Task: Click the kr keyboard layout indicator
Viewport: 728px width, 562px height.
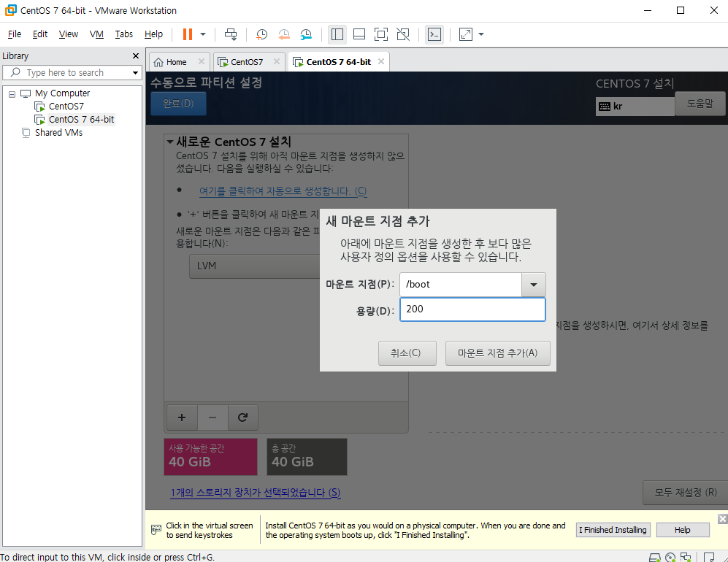Action: (x=635, y=107)
